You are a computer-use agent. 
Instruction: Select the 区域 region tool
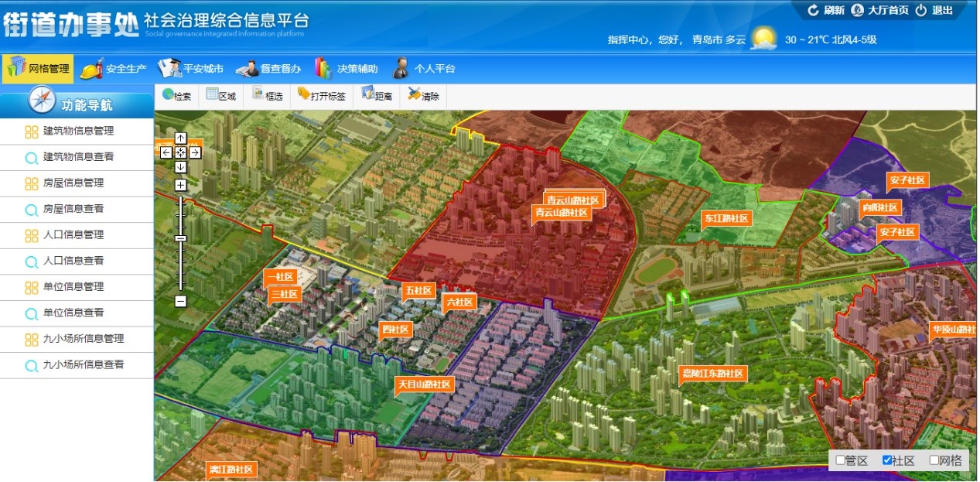tap(221, 96)
